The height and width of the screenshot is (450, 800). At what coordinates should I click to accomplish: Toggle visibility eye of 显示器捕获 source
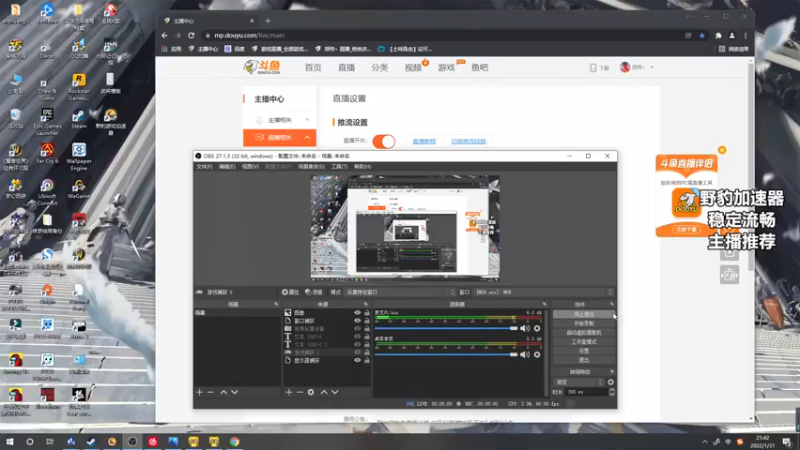pyautogui.click(x=357, y=360)
